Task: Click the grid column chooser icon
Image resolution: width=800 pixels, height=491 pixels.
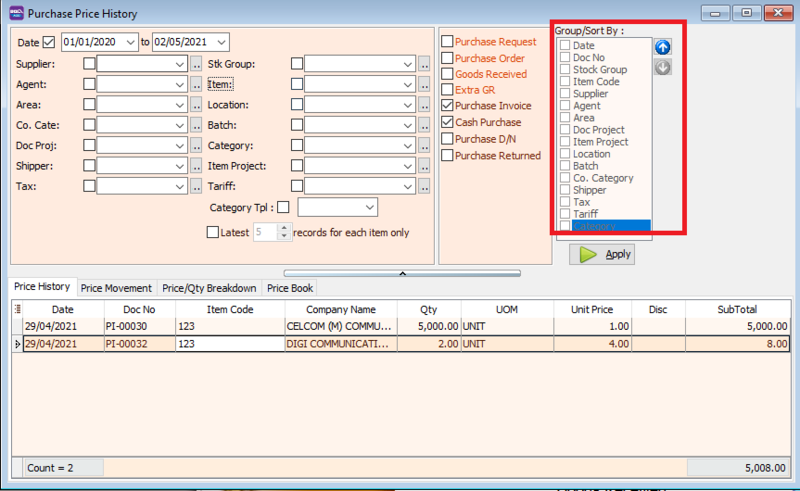Action: (17, 310)
